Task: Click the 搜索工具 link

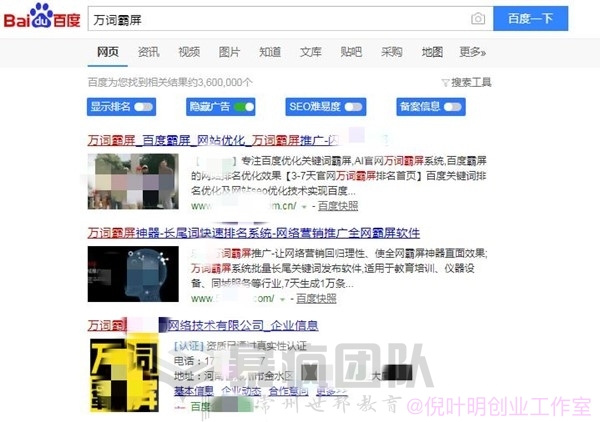Action: click(x=471, y=82)
